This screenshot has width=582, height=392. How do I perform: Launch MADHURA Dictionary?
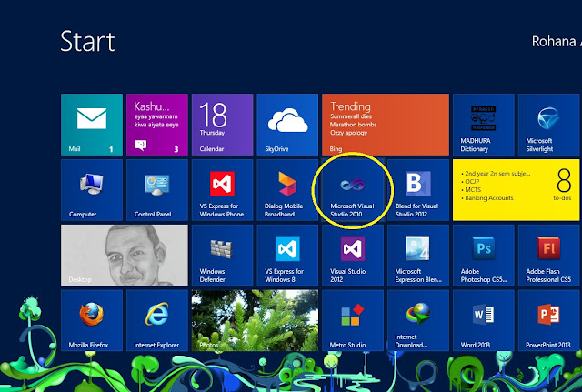pos(484,125)
